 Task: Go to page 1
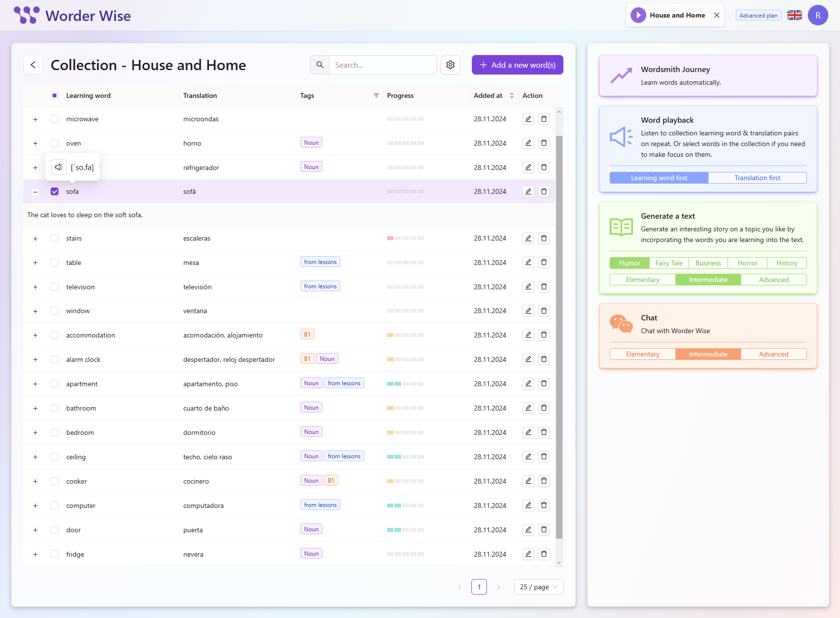click(479, 587)
